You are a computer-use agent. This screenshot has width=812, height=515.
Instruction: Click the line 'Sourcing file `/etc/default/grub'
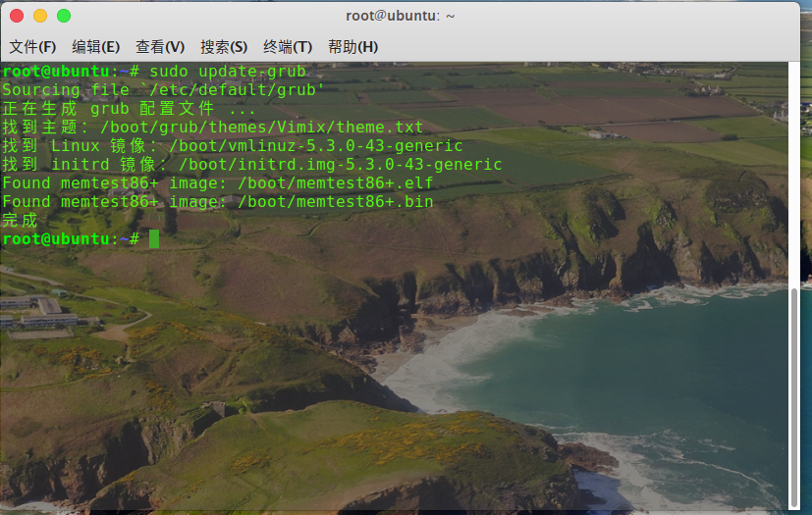click(163, 90)
